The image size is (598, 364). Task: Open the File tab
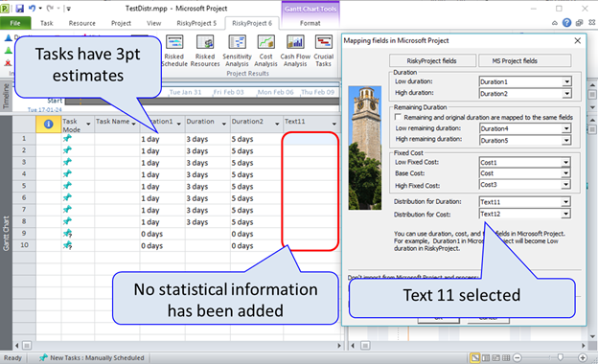coord(15,23)
